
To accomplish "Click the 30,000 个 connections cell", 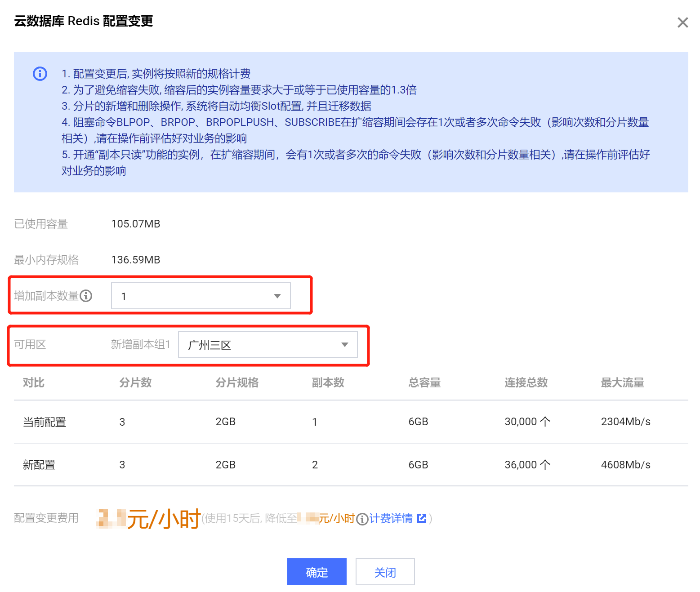I will click(527, 422).
